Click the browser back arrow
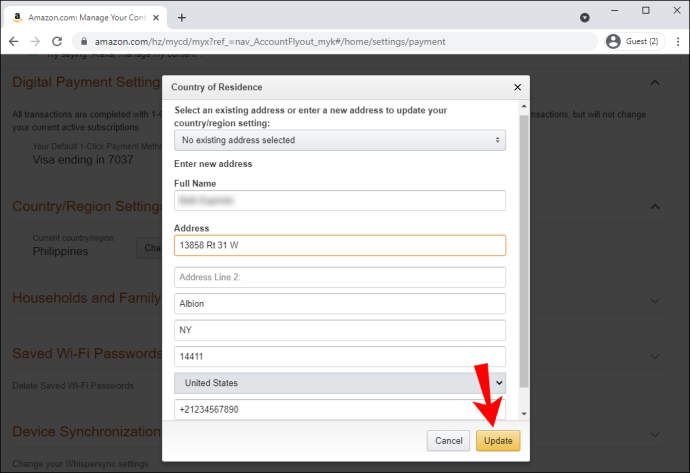This screenshot has height=473, width=690. coord(14,41)
